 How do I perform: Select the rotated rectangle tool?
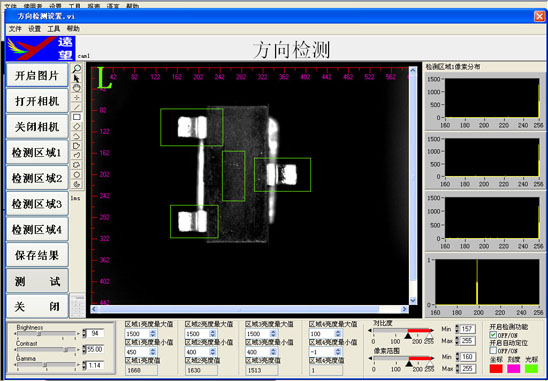point(77,127)
